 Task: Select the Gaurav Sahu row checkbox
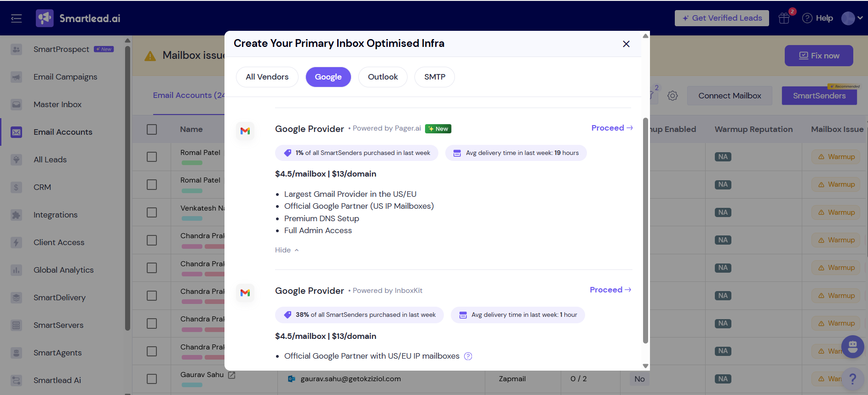click(x=152, y=379)
